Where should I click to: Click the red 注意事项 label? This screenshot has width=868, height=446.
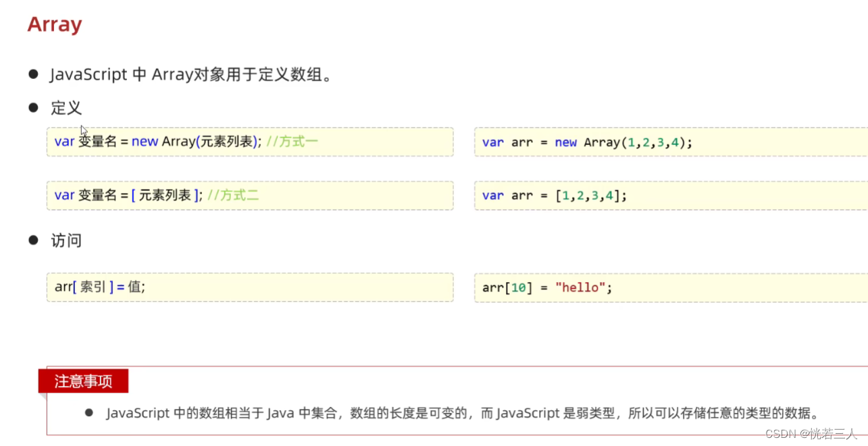click(x=83, y=381)
